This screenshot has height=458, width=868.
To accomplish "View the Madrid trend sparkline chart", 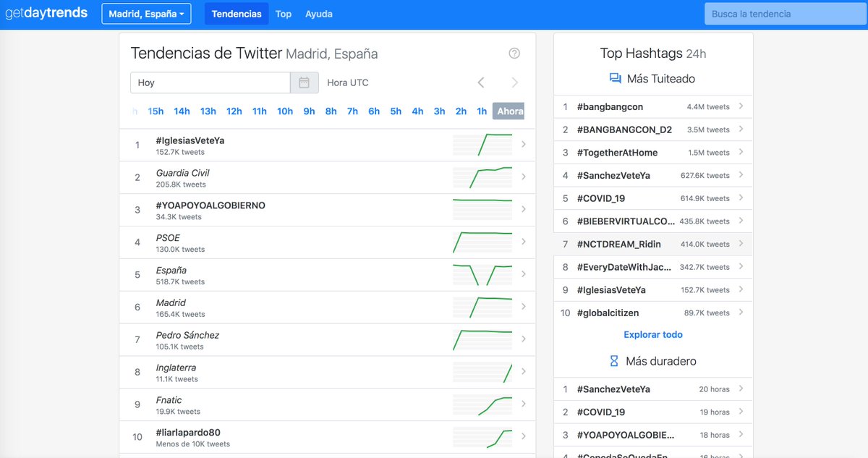I will (482, 308).
